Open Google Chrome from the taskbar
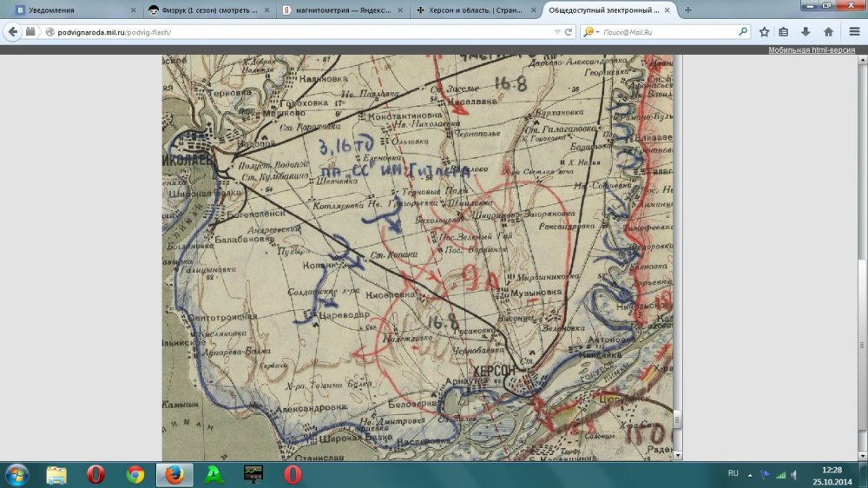This screenshot has height=488, width=868. [x=135, y=474]
